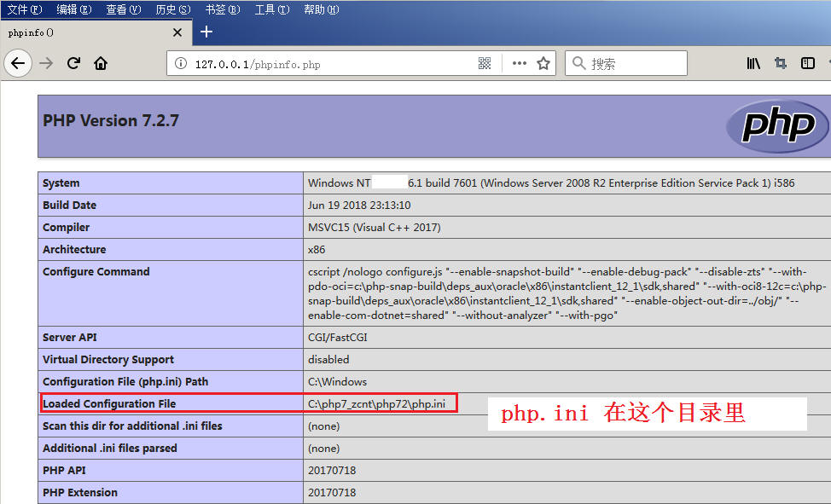Image resolution: width=831 pixels, height=504 pixels.
Task: Click the forward navigation arrow
Action: point(47,64)
